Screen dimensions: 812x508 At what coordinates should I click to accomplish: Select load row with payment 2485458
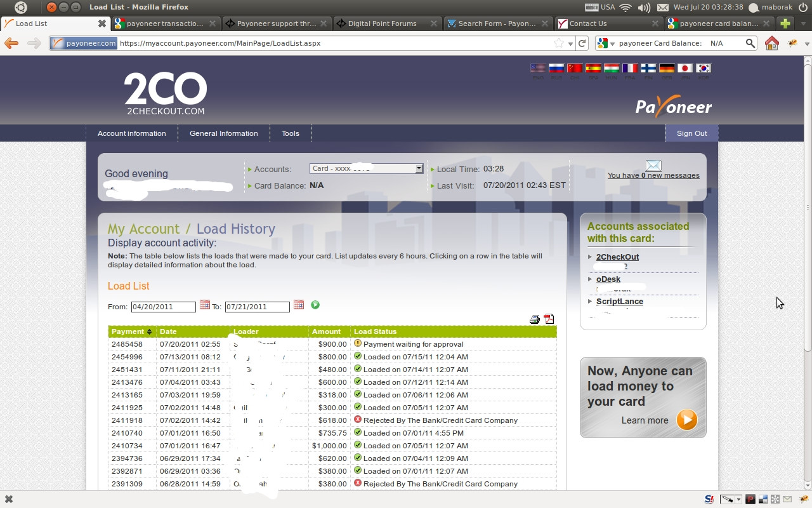coord(332,344)
